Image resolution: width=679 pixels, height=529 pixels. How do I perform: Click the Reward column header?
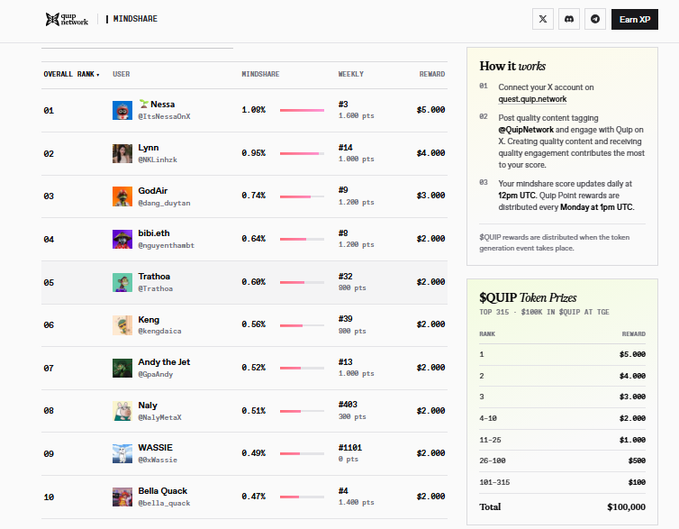point(432,74)
